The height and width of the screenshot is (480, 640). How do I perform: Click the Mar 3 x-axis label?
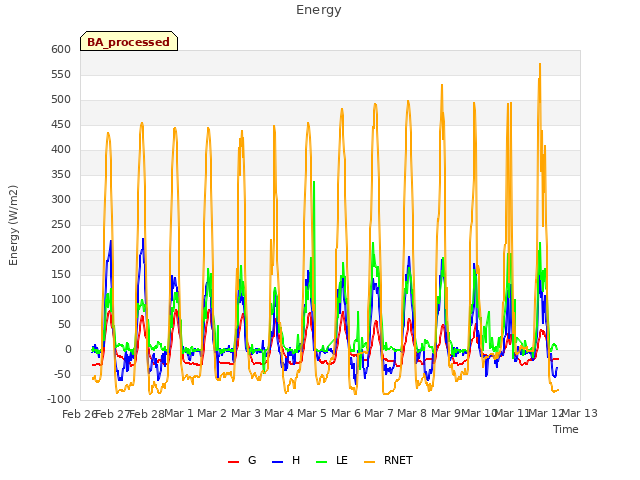(x=246, y=413)
